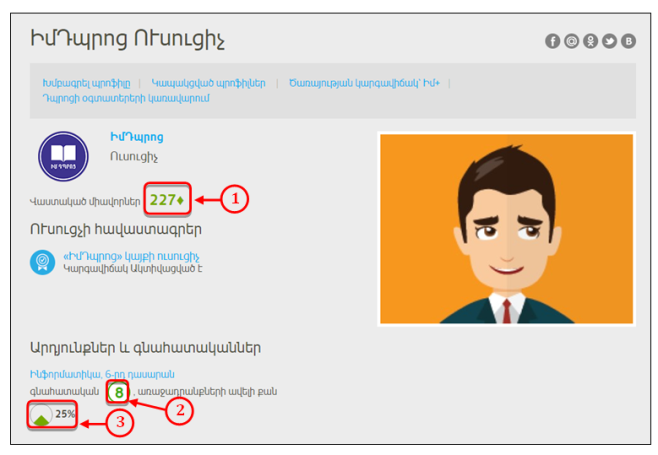Select Ծառայության կարգավիճակ՝ Իմ+ link

tap(364, 83)
